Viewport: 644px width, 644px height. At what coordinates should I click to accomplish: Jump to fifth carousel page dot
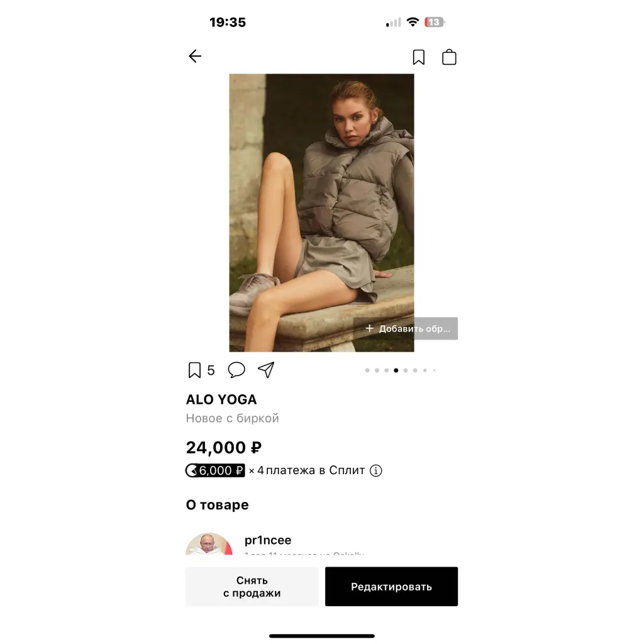(x=406, y=370)
